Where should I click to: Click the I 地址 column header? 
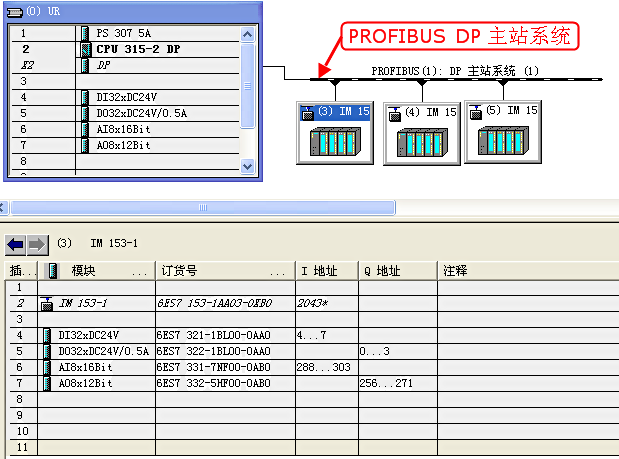coord(327,271)
